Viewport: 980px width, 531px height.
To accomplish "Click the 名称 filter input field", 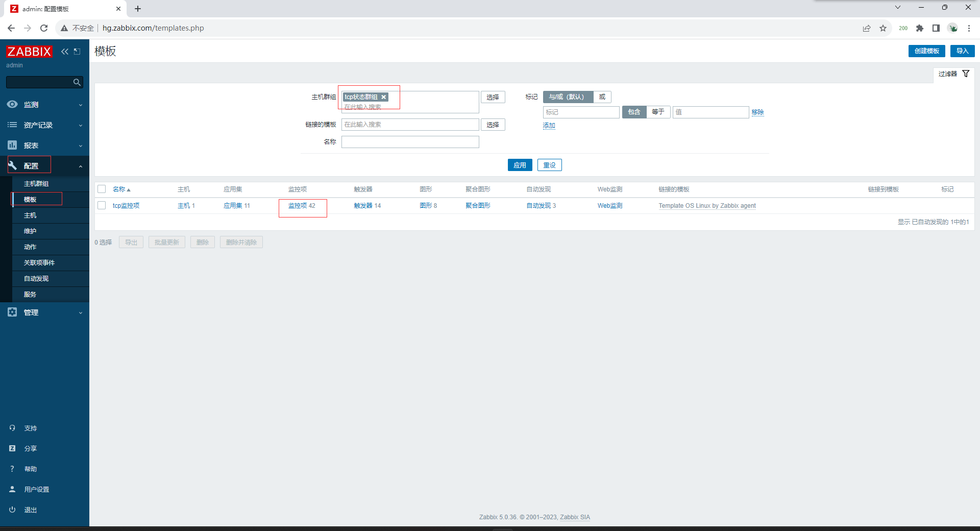I will point(410,142).
